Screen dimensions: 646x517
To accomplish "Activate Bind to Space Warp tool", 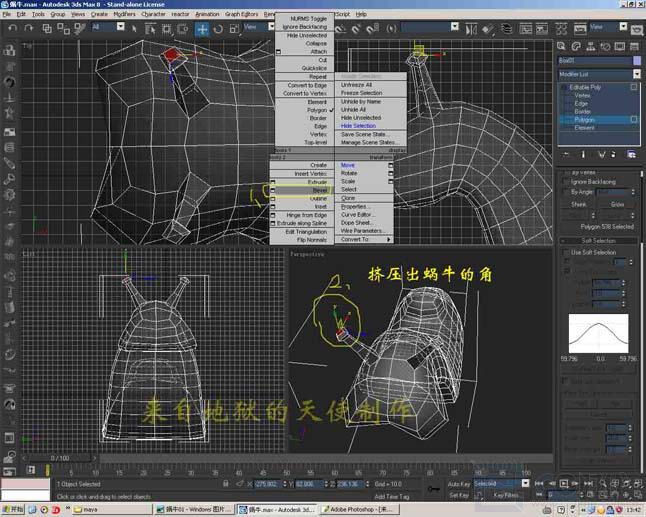I will pyautogui.click(x=79, y=28).
